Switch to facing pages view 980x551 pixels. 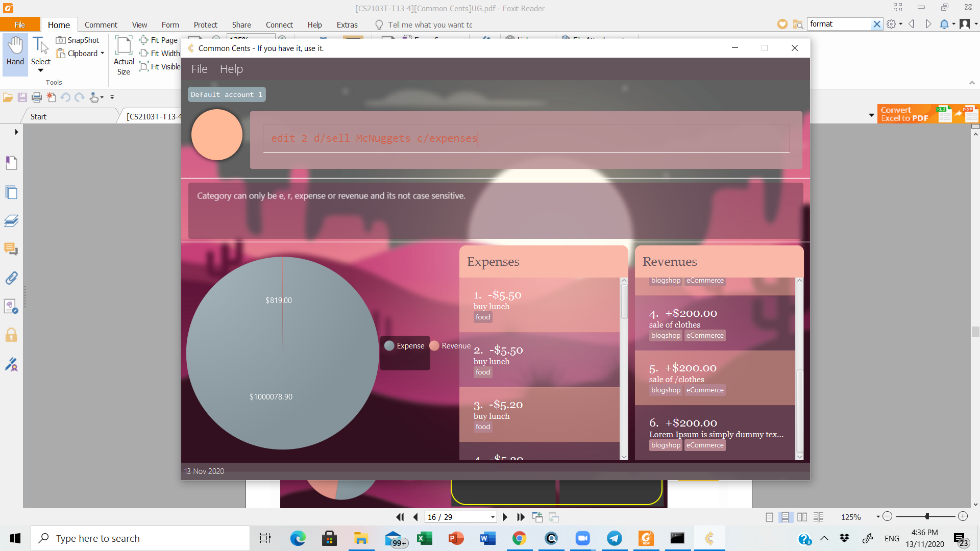[802, 517]
